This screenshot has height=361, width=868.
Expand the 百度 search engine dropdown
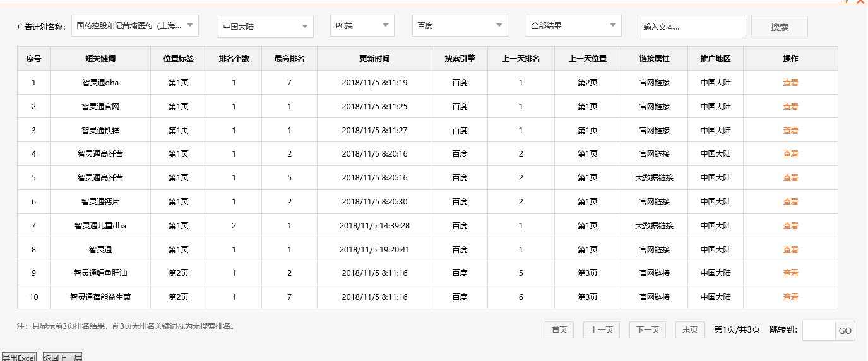(460, 26)
